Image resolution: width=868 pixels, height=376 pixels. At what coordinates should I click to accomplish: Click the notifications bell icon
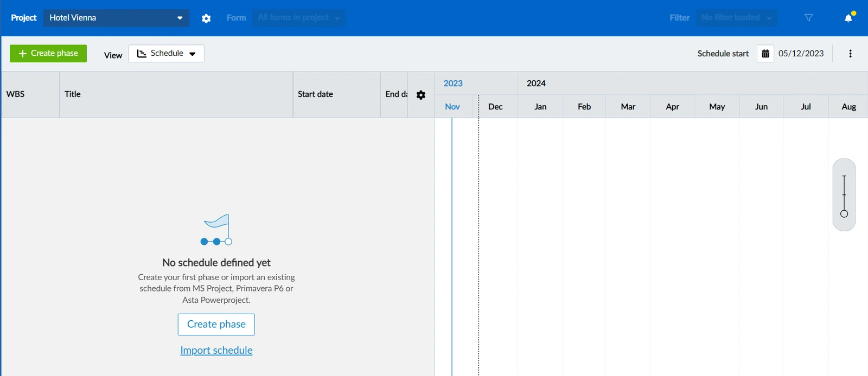848,18
